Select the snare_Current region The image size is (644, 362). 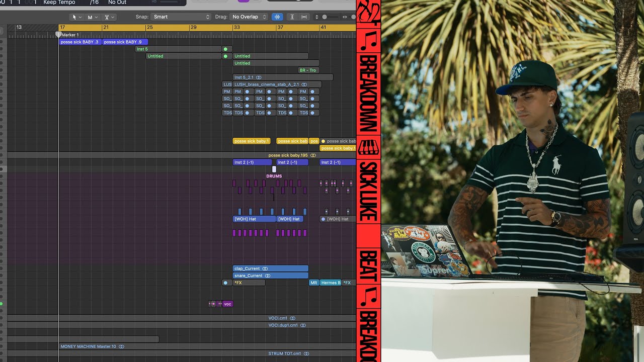pos(270,276)
